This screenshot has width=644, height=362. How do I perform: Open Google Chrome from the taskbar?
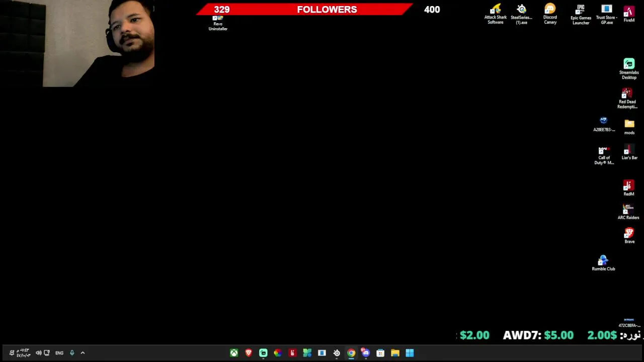click(x=351, y=353)
